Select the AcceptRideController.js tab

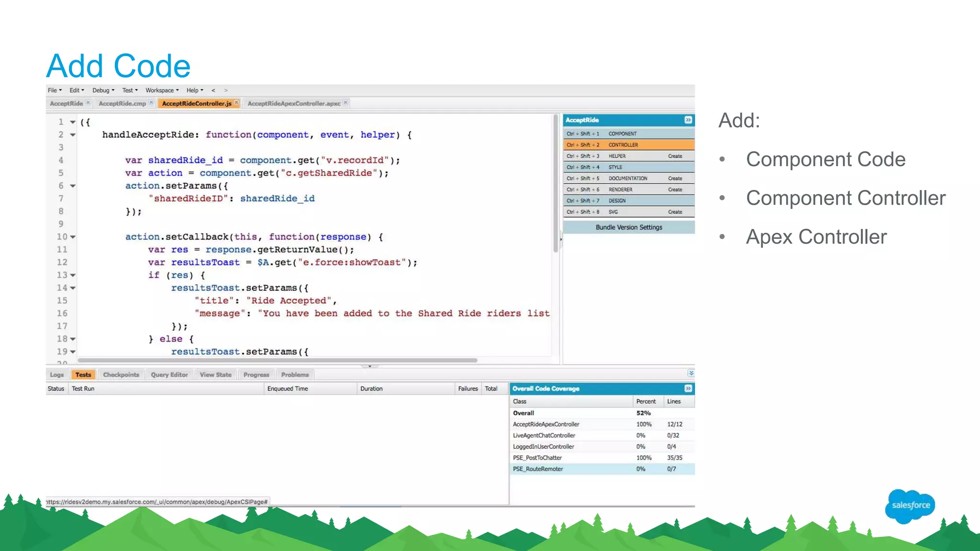pos(197,103)
